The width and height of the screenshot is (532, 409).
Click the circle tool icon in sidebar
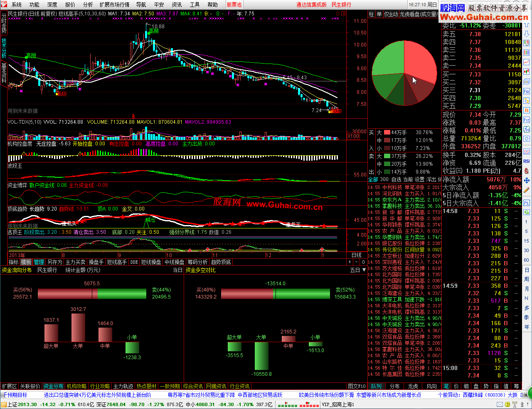point(527,139)
